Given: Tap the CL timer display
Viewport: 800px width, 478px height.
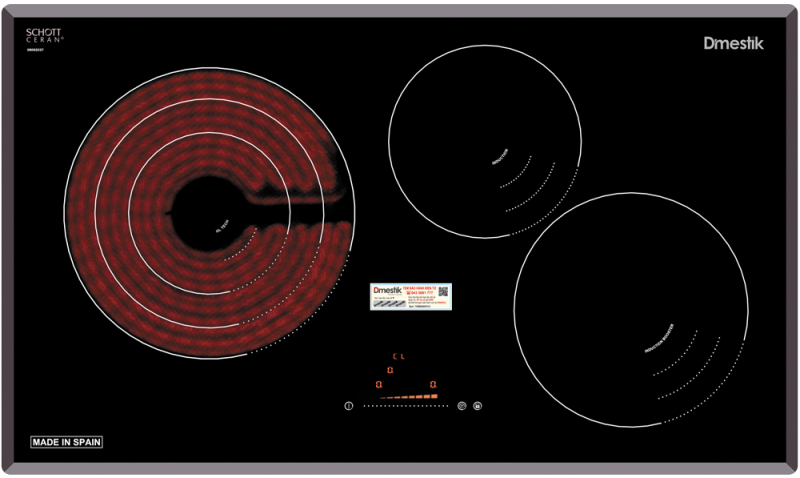Looking at the screenshot, I should (399, 357).
